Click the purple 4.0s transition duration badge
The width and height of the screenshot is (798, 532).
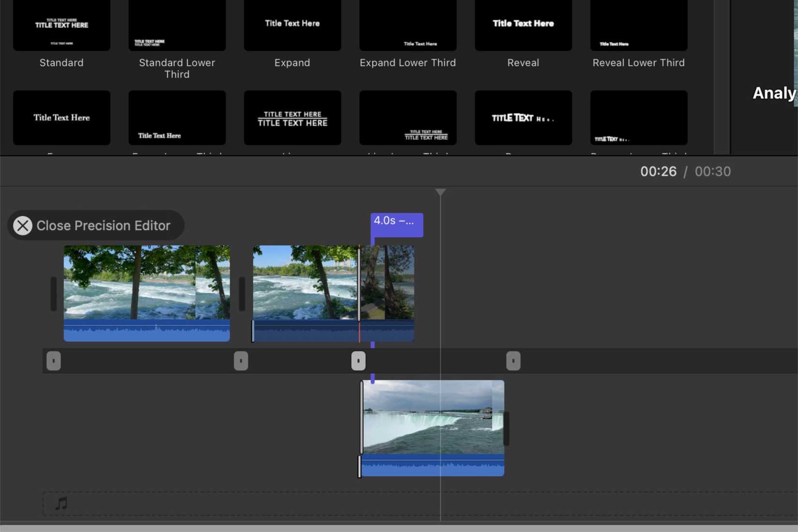[x=396, y=223]
